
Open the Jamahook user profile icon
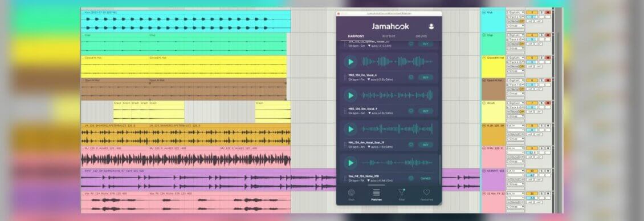[x=431, y=26]
